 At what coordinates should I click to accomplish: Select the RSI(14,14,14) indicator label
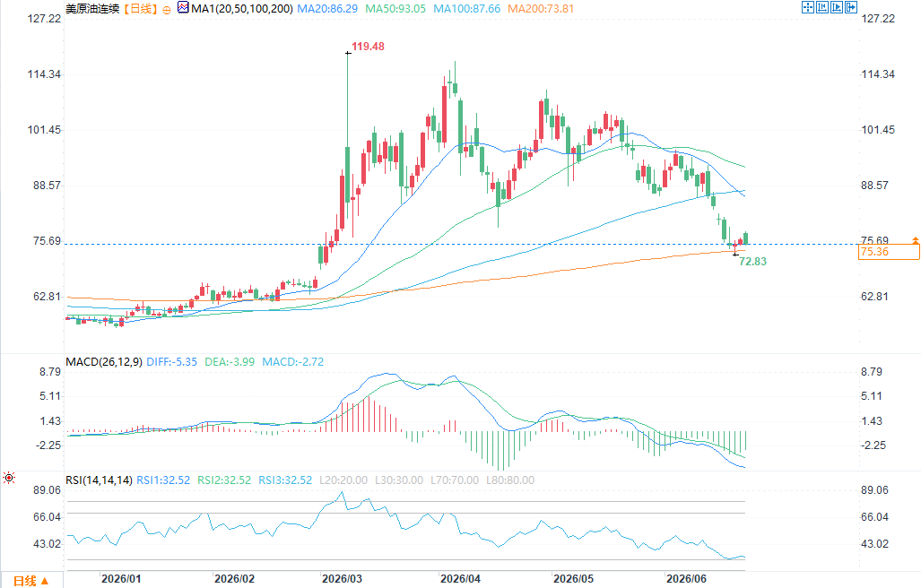pyautogui.click(x=100, y=480)
